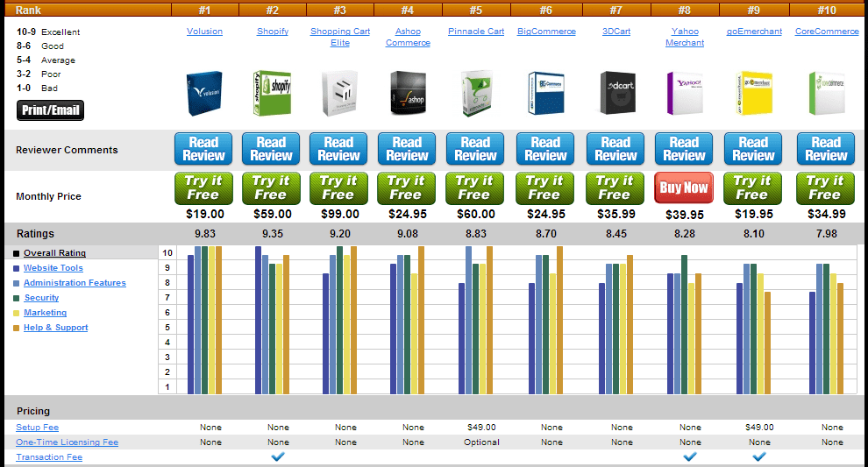This screenshot has height=467, width=868.
Task: Click the Shopping Cart Elite box image
Action: [x=339, y=93]
